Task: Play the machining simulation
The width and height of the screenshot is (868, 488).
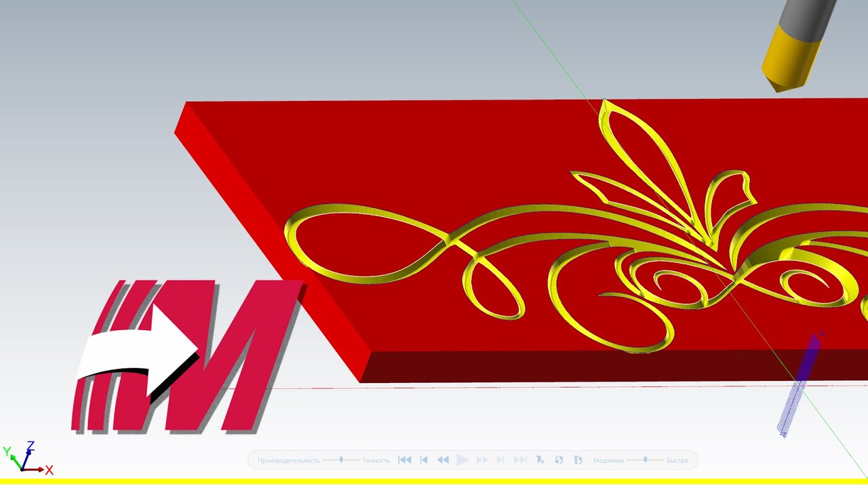Action: click(x=462, y=460)
